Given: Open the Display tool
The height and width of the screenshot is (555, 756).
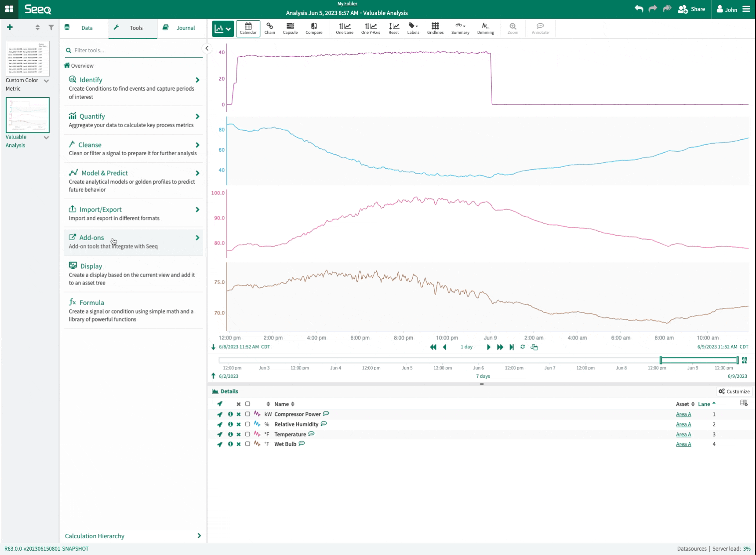Looking at the screenshot, I should pos(134,274).
